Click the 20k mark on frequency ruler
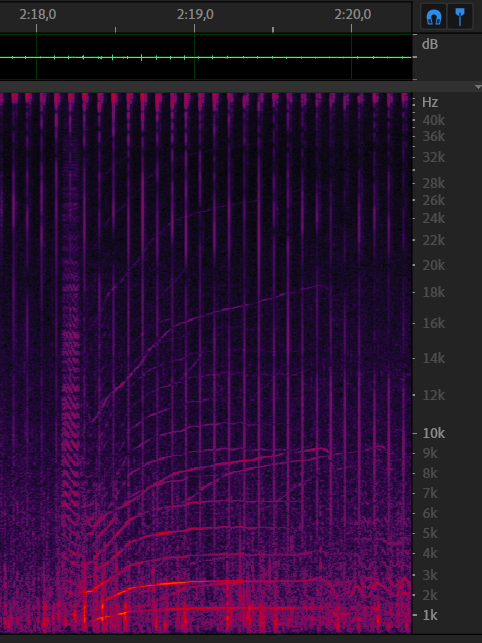Viewport: 482px width, 643px height. [x=434, y=265]
